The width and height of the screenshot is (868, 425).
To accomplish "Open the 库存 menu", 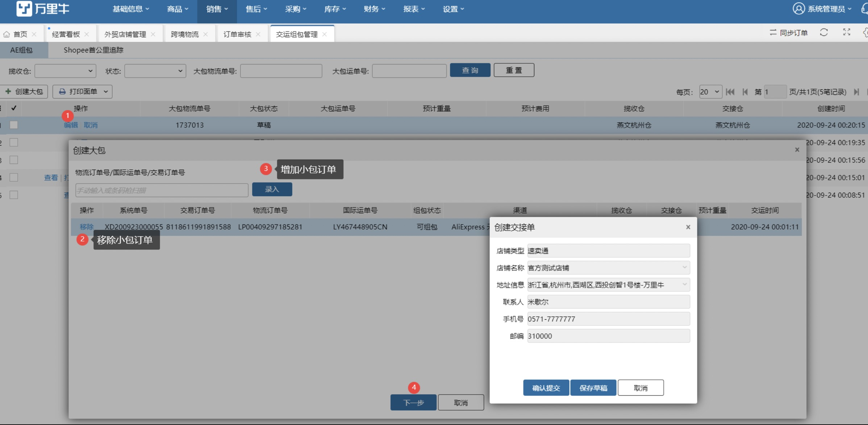I will click(x=335, y=9).
